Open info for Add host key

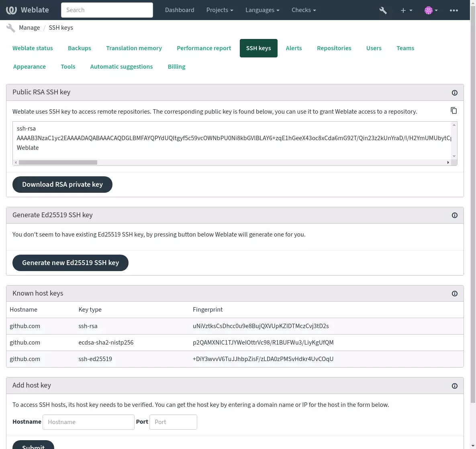point(454,386)
